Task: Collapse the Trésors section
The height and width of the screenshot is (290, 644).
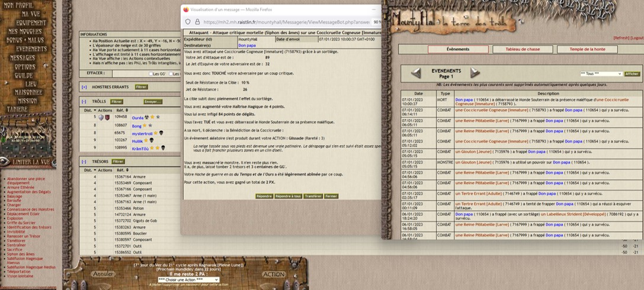Action: tap(84, 162)
